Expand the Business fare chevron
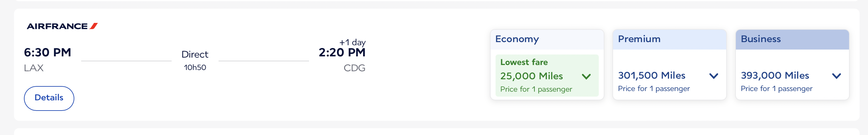 pos(836,76)
